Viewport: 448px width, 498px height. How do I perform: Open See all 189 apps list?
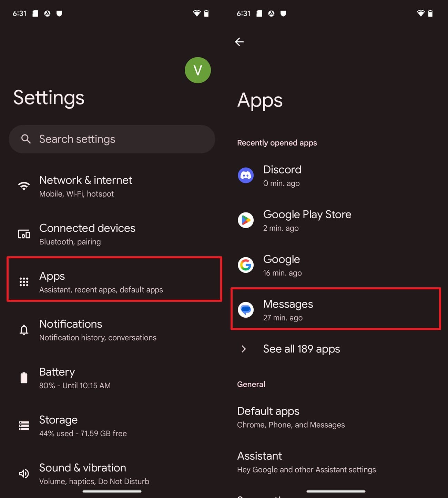click(x=336, y=349)
